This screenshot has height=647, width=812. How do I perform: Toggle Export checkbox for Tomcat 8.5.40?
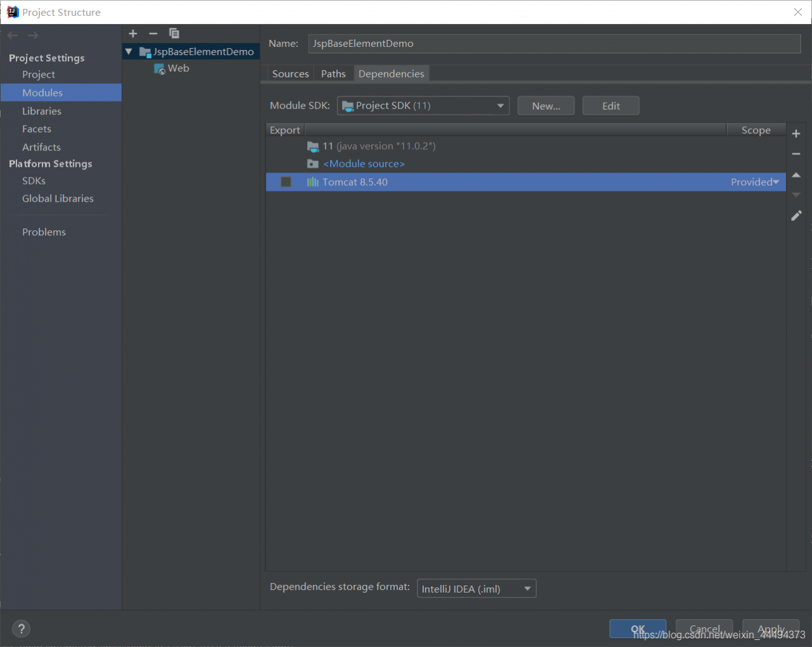pos(286,182)
